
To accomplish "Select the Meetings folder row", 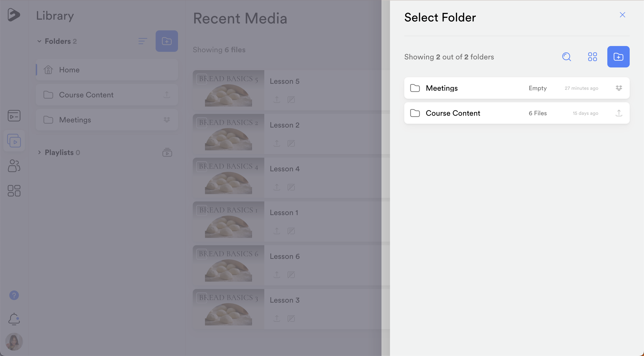I will tap(475, 88).
